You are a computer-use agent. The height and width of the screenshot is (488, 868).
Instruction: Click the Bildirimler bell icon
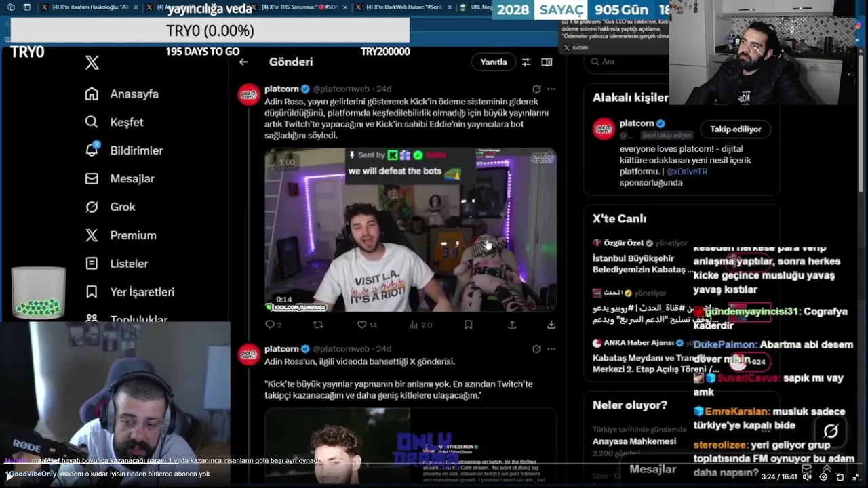[x=92, y=150]
